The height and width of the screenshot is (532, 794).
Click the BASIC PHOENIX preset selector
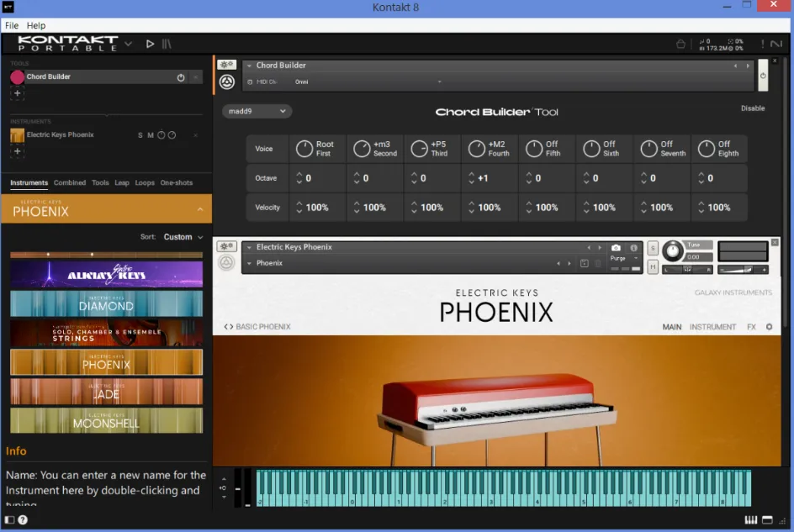(257, 327)
